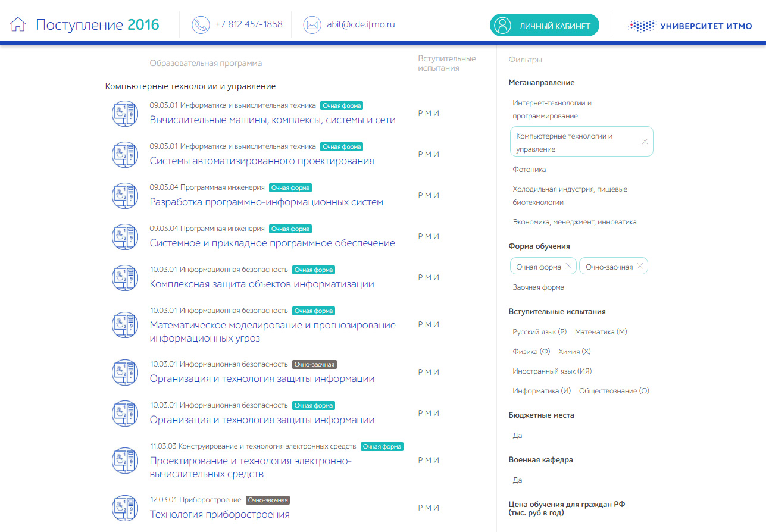Click the Вступительные испытания column header

[x=447, y=63]
